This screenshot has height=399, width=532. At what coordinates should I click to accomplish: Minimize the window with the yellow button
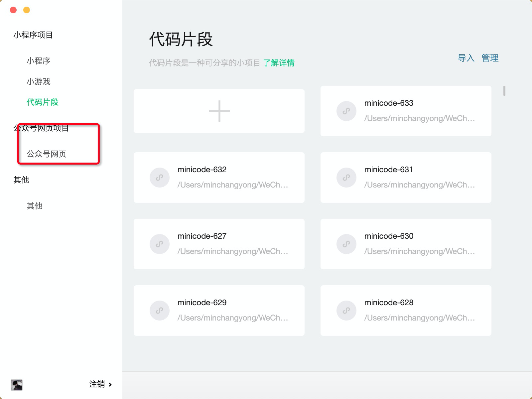[27, 10]
